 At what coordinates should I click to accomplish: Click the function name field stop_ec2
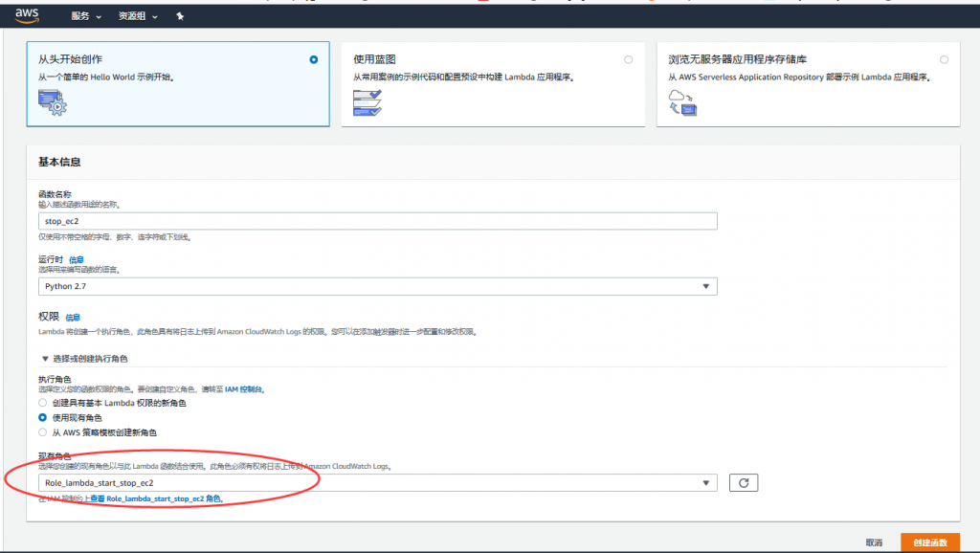pyautogui.click(x=377, y=221)
